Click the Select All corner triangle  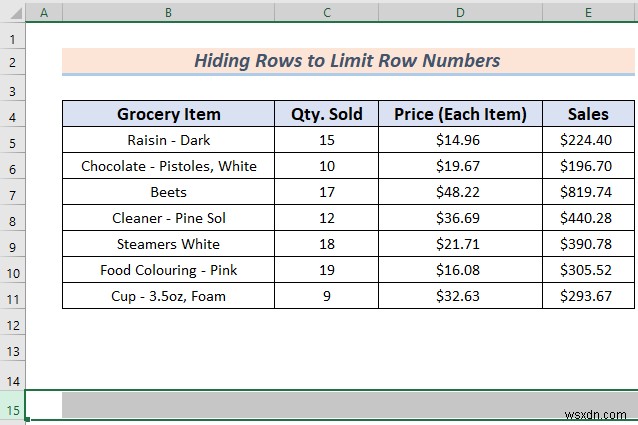(x=13, y=12)
